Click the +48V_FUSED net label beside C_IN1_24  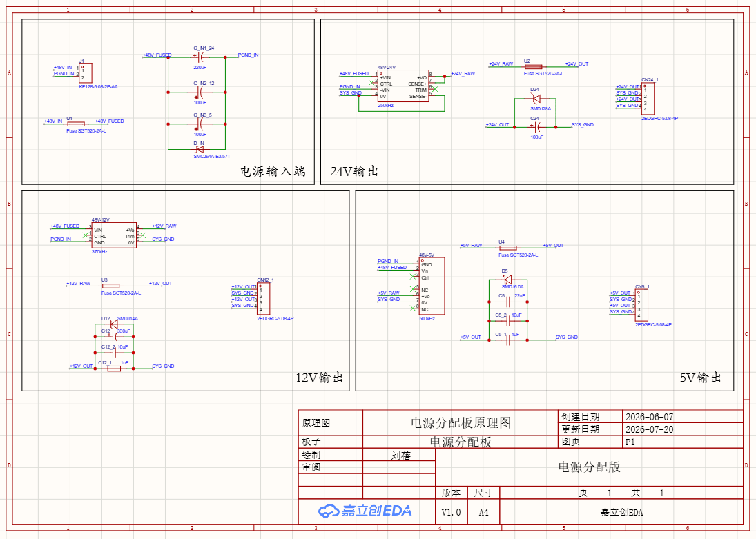[x=157, y=55]
